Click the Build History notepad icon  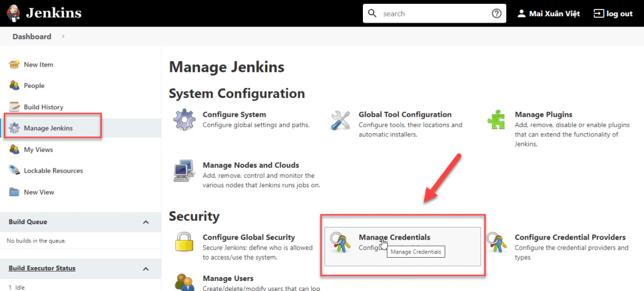click(14, 107)
